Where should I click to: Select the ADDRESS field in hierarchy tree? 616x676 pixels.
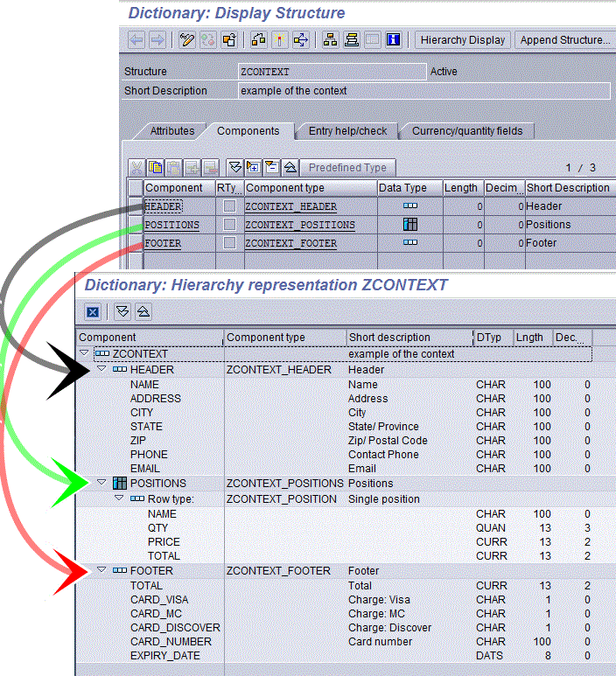[156, 399]
